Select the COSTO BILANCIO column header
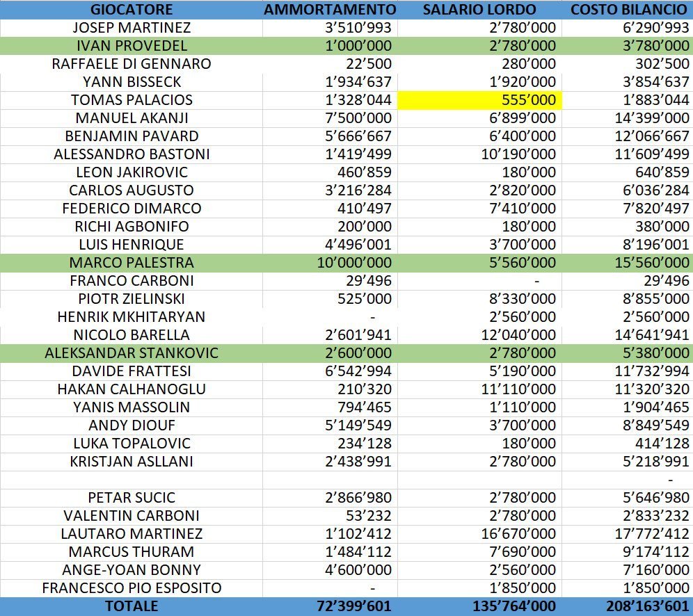 coord(628,9)
